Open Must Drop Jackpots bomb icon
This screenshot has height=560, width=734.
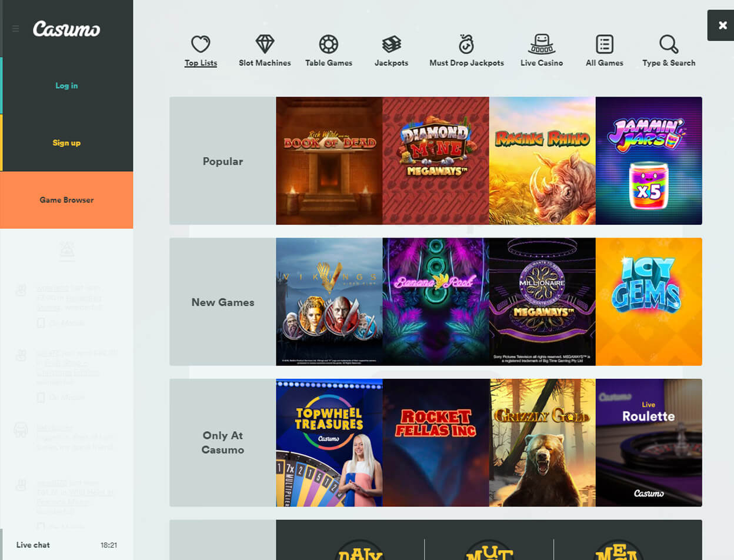click(x=466, y=44)
